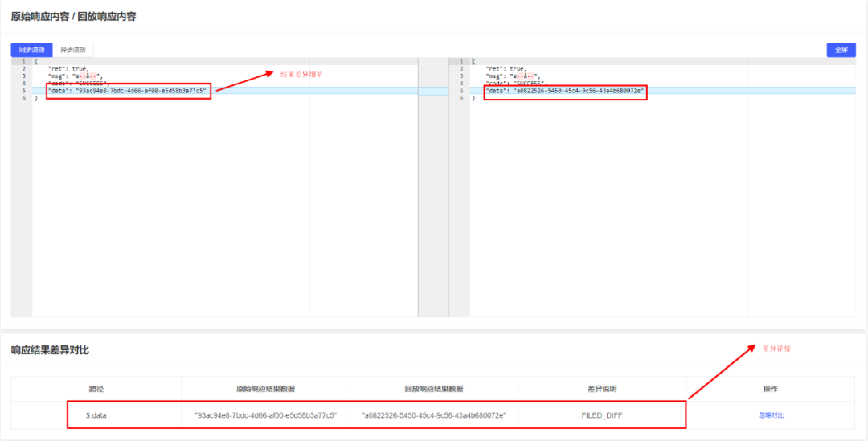Click line number 1 in original editor gutter
This screenshot has width=868, height=441.
click(x=23, y=61)
